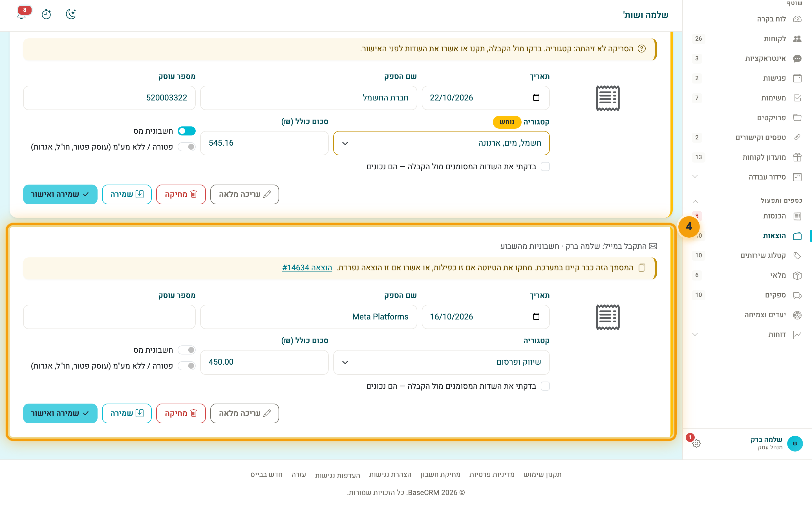Click the total amount field showing 545.16

tap(264, 143)
